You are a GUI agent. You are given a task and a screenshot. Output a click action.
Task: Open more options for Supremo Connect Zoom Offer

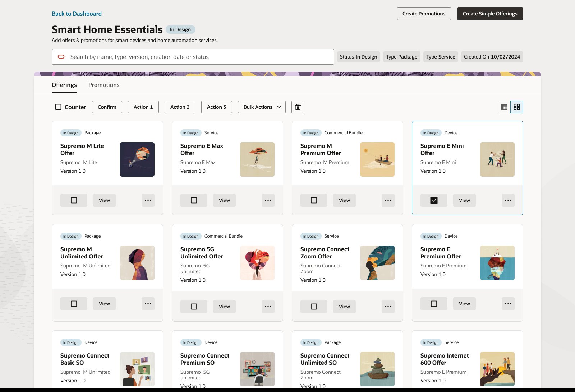[388, 307]
